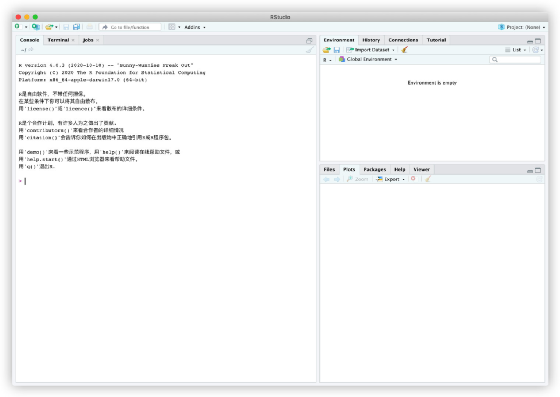Clear all plots with the broom icon
The width and height of the screenshot is (560, 397).
pyautogui.click(x=428, y=179)
